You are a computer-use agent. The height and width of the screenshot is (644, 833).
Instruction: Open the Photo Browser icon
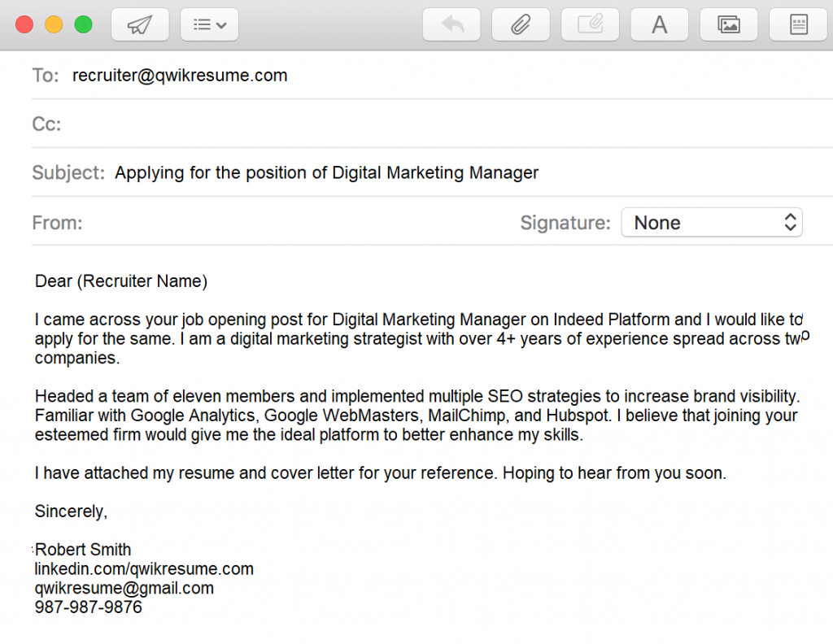(728, 24)
